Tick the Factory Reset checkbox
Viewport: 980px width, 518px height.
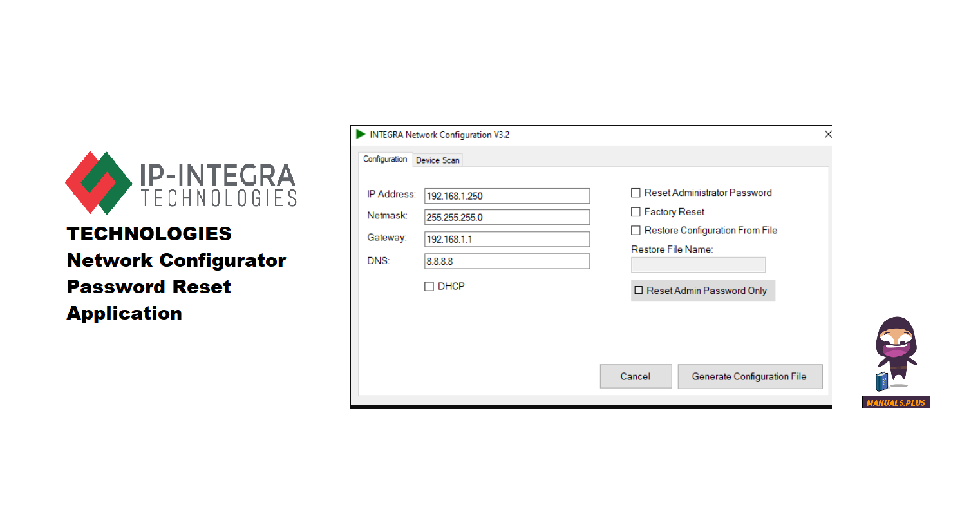[636, 211]
